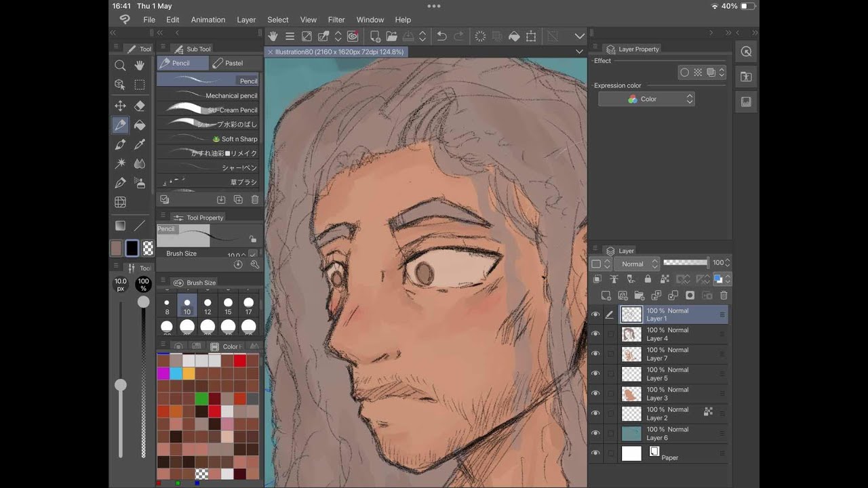Open the Navigator magnifier icon on right dock

coord(746,52)
